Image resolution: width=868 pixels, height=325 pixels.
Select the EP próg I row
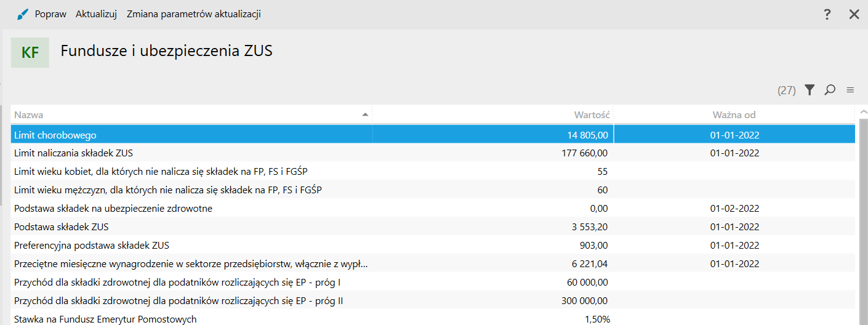(x=433, y=282)
